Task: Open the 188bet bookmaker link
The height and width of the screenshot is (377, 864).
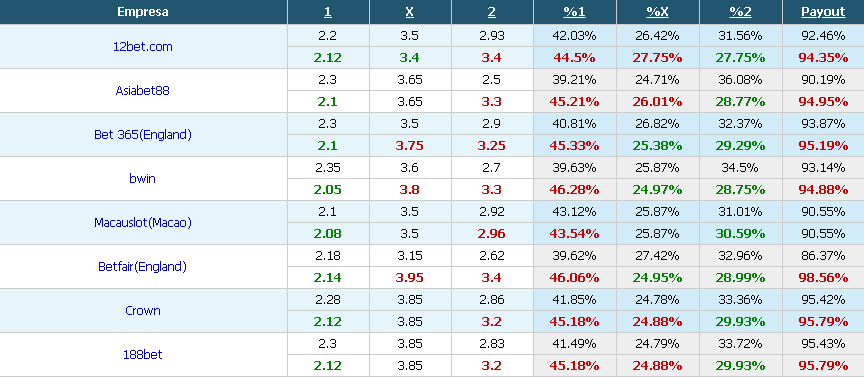Action: [143, 354]
